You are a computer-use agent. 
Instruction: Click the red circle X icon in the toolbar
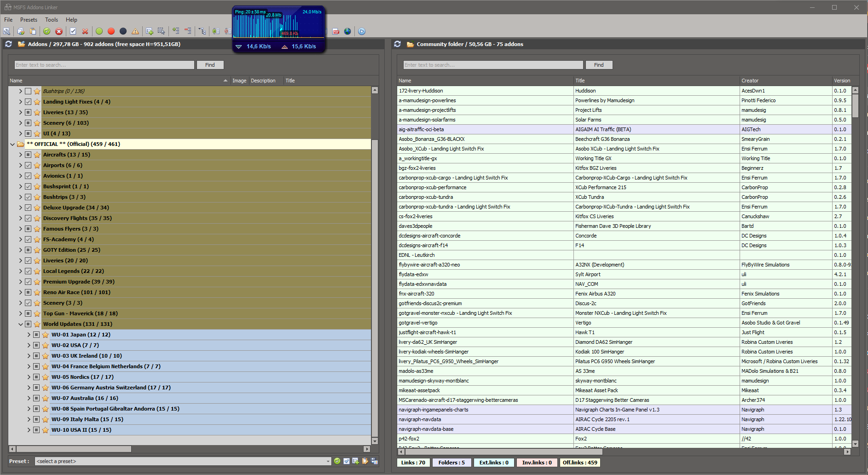tap(59, 31)
